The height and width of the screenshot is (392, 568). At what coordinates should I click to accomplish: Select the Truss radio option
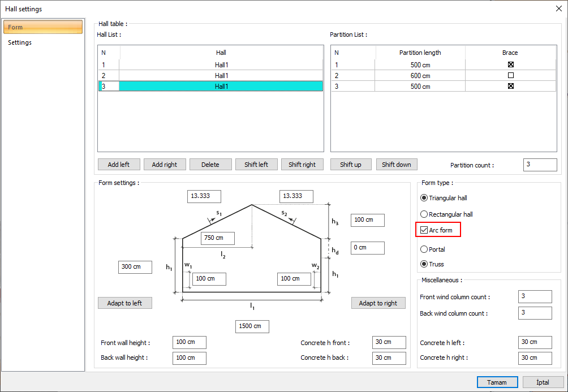(x=424, y=264)
